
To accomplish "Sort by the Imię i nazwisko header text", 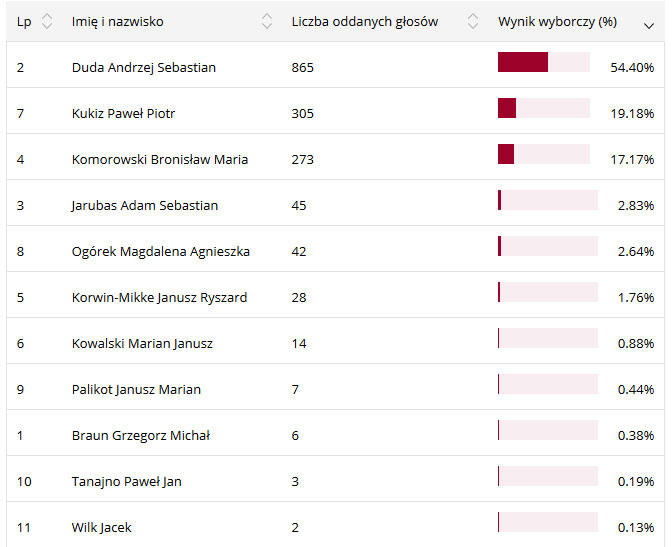I will click(x=118, y=22).
